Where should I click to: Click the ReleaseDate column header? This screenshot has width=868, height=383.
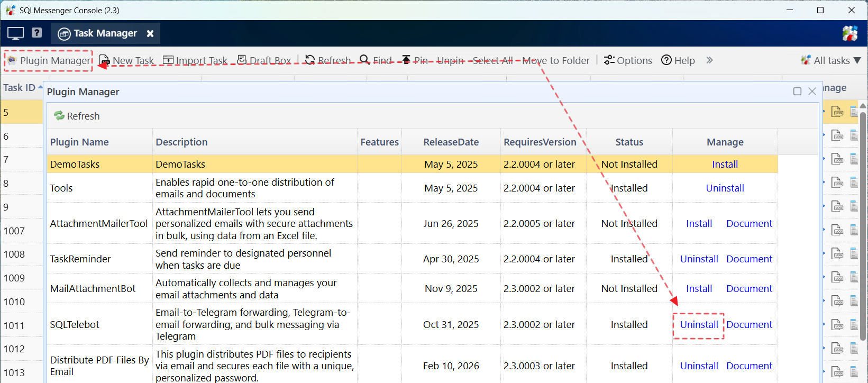click(x=451, y=142)
